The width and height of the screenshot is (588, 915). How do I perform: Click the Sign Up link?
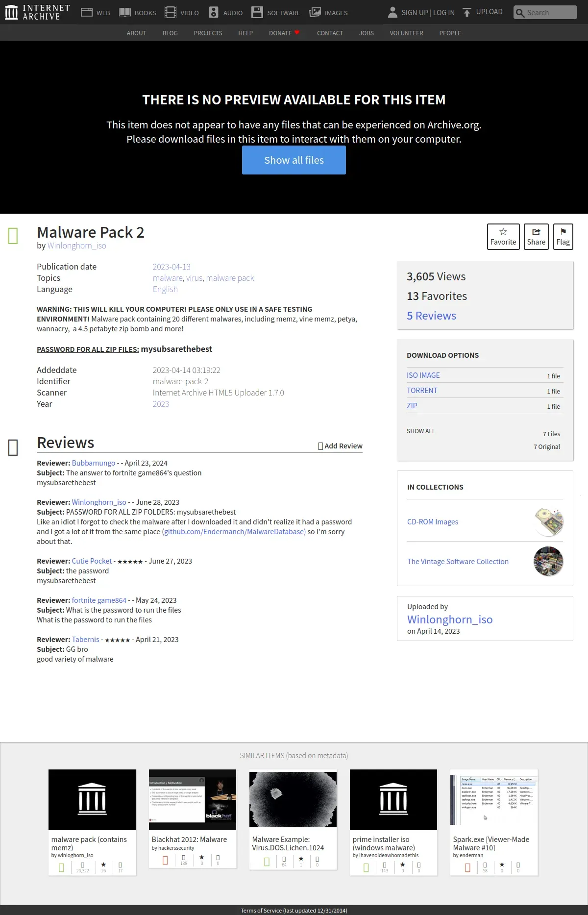(x=415, y=13)
